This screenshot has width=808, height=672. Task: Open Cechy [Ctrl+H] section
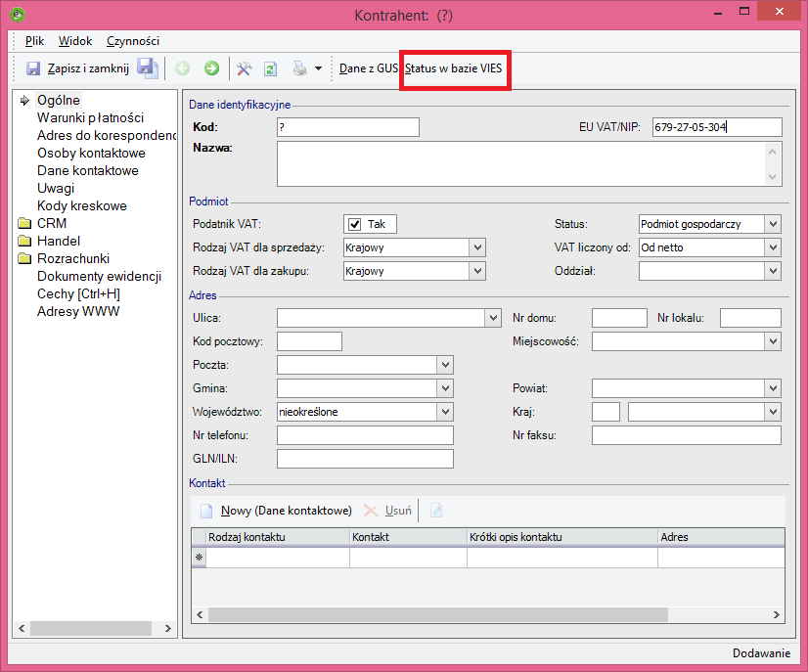(78, 293)
